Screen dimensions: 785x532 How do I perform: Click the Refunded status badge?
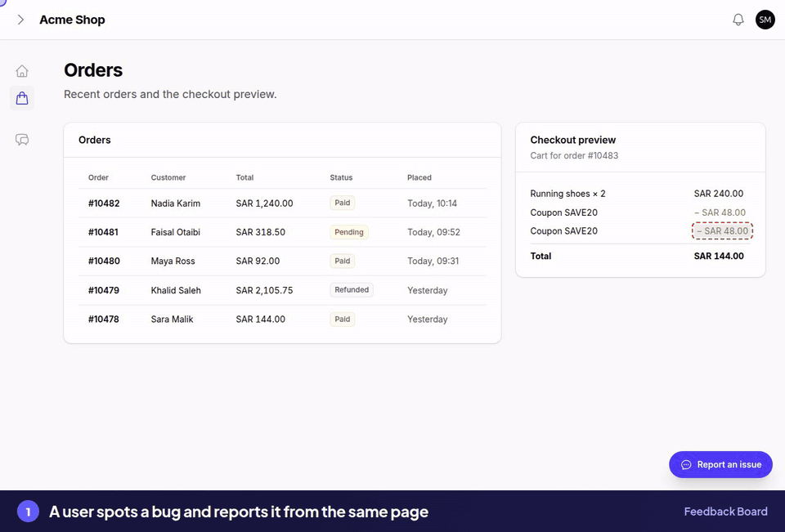click(352, 290)
